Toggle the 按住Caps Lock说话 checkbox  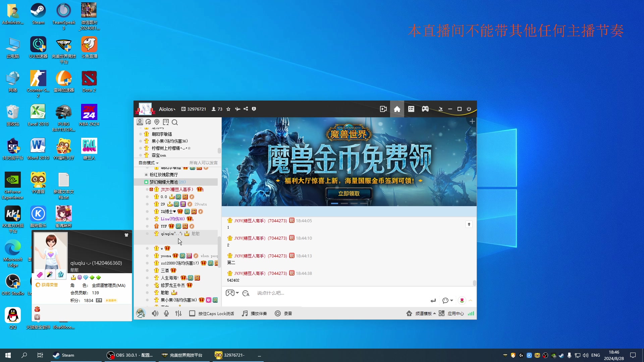click(192, 313)
